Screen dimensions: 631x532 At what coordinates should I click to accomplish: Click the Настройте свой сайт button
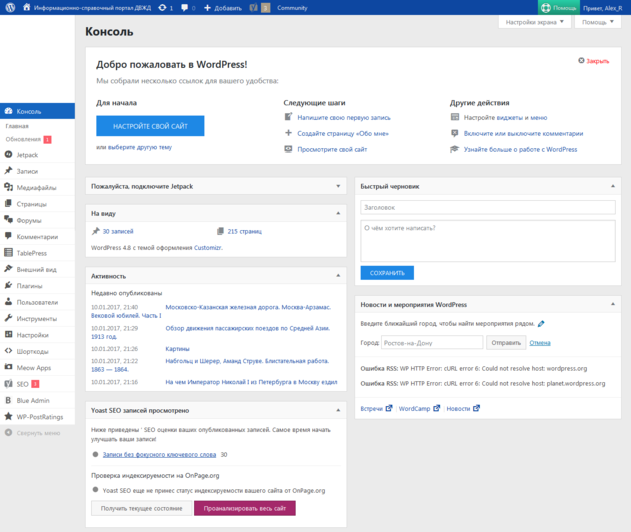[150, 126]
